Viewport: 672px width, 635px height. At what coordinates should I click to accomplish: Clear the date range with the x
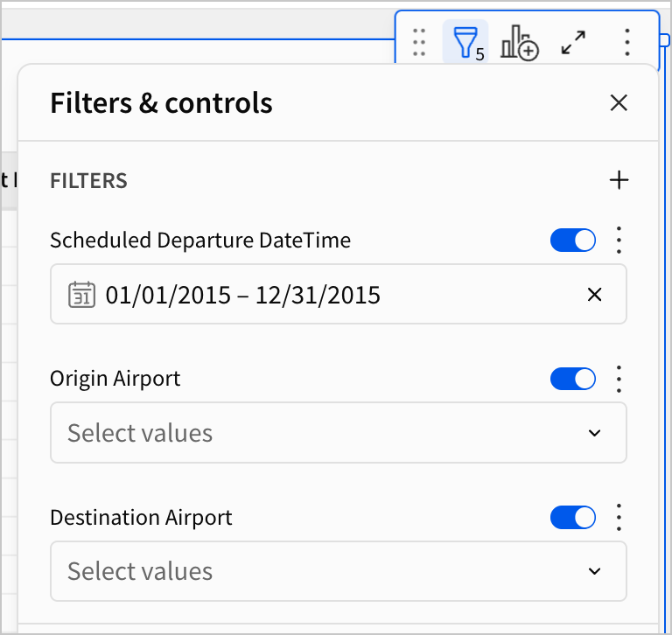click(594, 295)
